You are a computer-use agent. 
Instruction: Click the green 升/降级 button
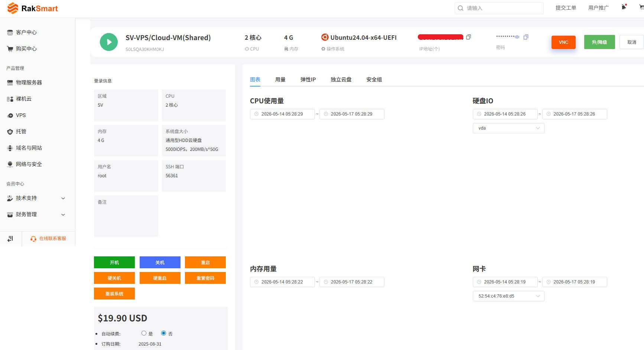coord(599,42)
